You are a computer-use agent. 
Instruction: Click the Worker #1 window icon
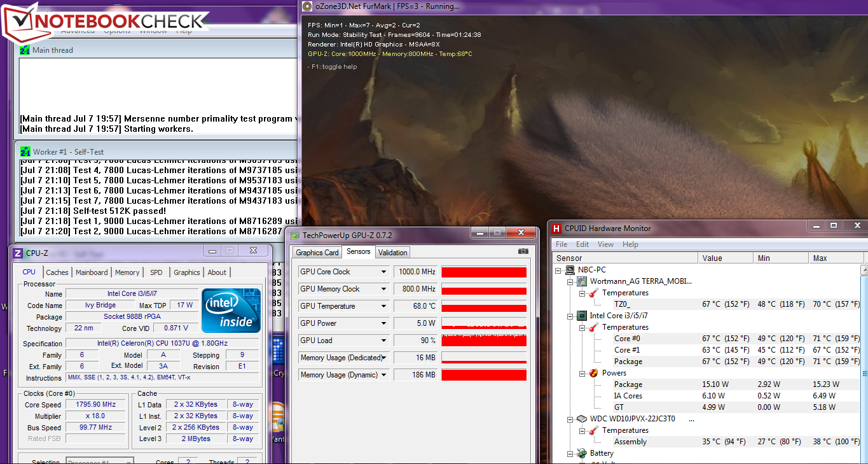click(x=25, y=151)
